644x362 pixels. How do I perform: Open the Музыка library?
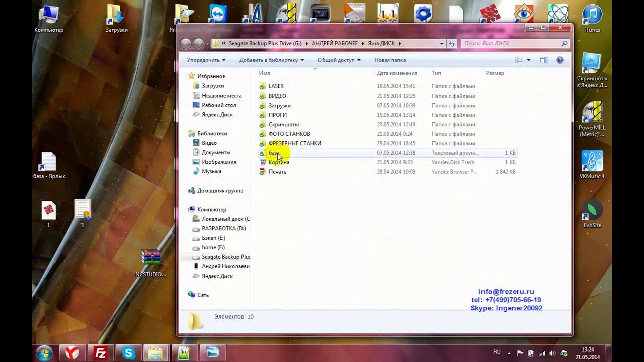pos(211,172)
